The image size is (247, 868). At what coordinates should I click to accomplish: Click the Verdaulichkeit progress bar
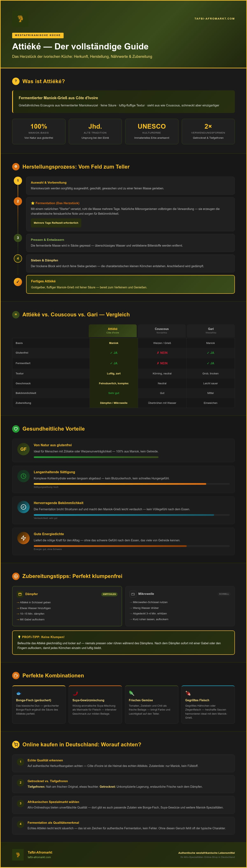coord(132,515)
